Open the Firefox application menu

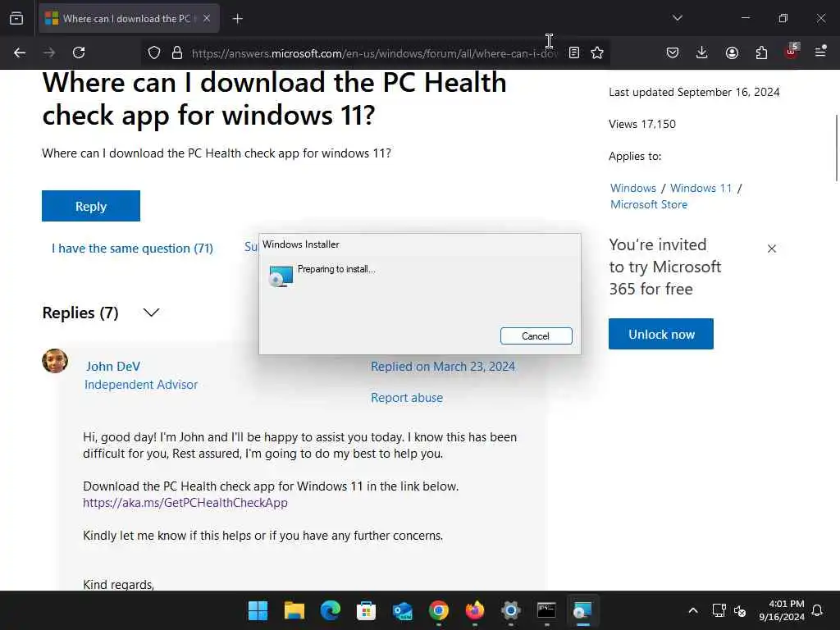(x=820, y=52)
